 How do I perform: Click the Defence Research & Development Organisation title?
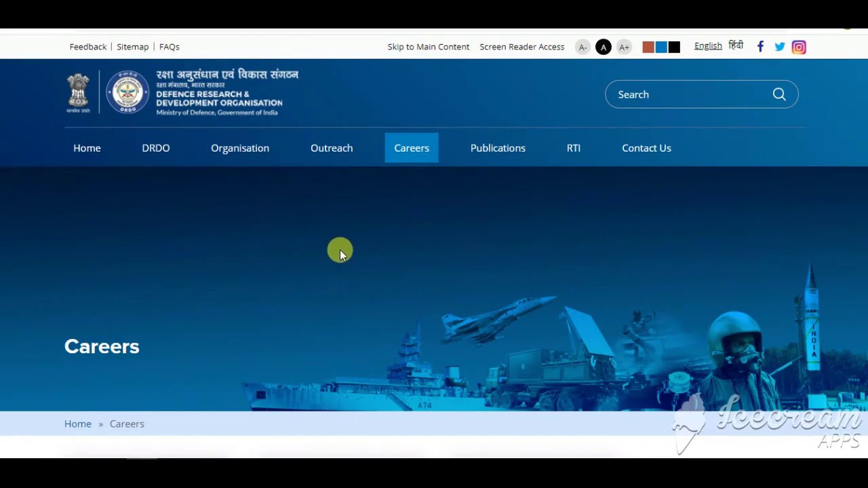(220, 98)
